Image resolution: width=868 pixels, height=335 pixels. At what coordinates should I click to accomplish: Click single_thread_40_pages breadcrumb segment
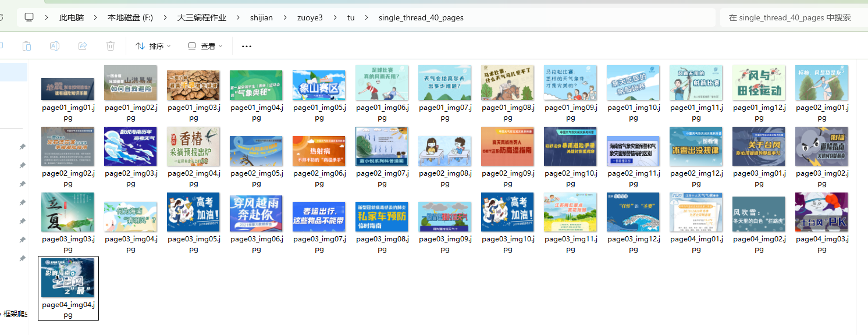click(x=421, y=17)
